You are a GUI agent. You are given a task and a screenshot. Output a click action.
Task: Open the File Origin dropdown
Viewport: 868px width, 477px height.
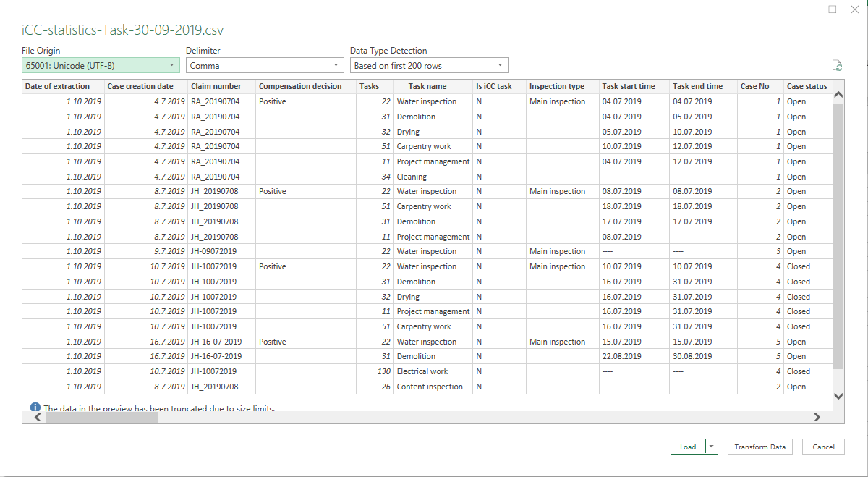pyautogui.click(x=101, y=65)
